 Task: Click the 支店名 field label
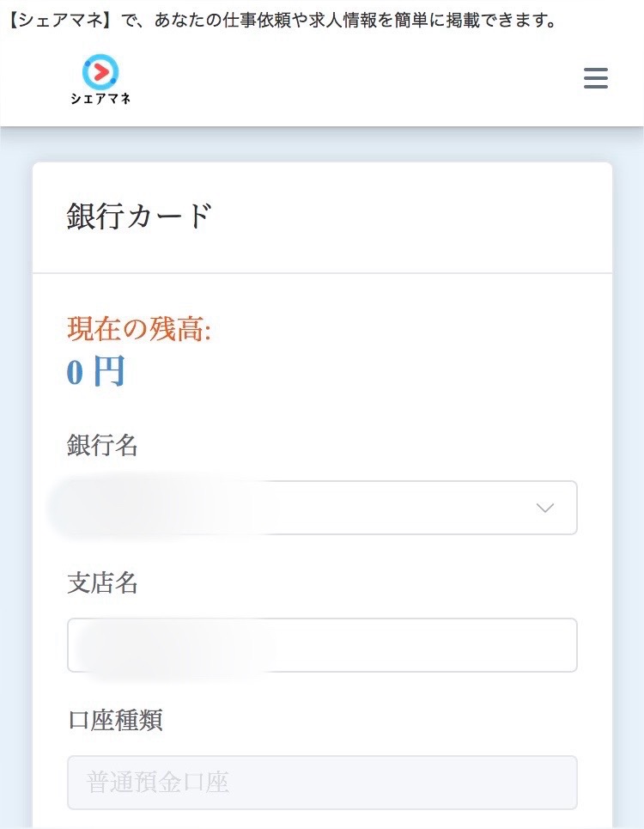[102, 583]
